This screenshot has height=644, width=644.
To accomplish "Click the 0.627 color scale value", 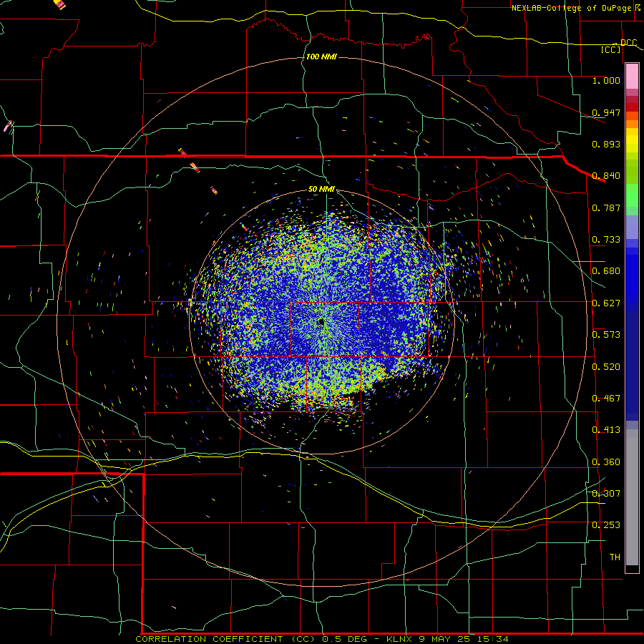I will coord(606,303).
